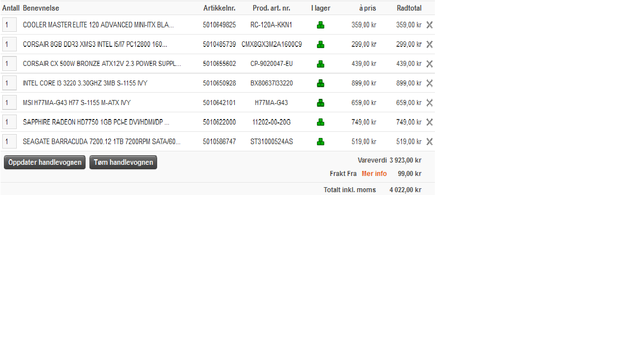
Task: Open CORSAIR 8GB DDR3 XMS3 product name
Action: click(x=95, y=44)
